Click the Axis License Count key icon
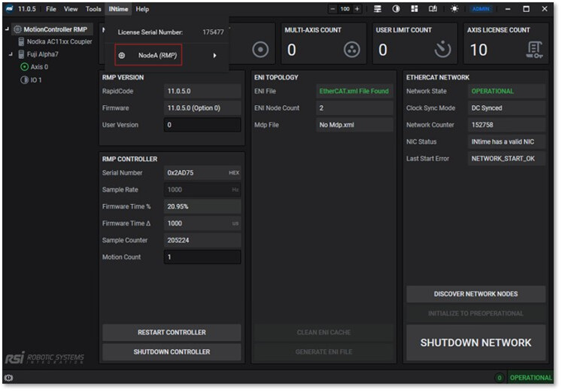Screen dimensions: 562x392 pos(534,50)
